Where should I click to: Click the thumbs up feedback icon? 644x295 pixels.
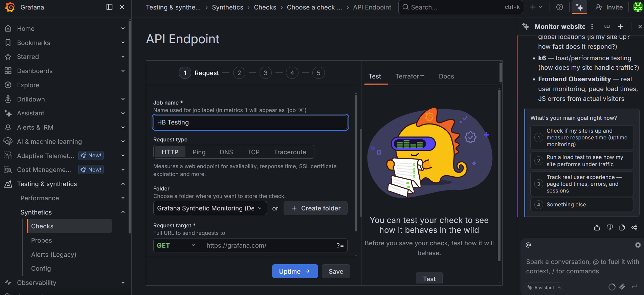[597, 228]
